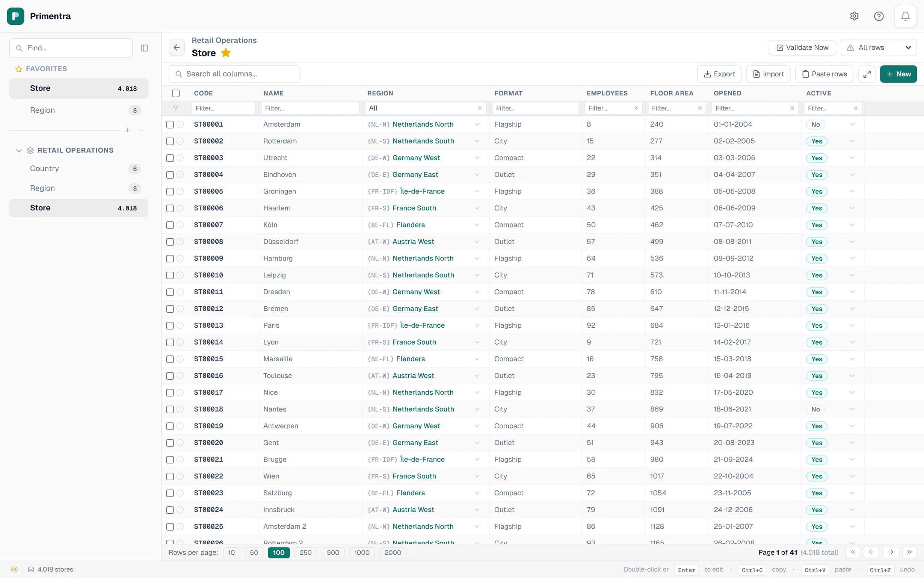Viewport: 924px width, 578px height.
Task: Click the back arrow button
Action: 177,47
